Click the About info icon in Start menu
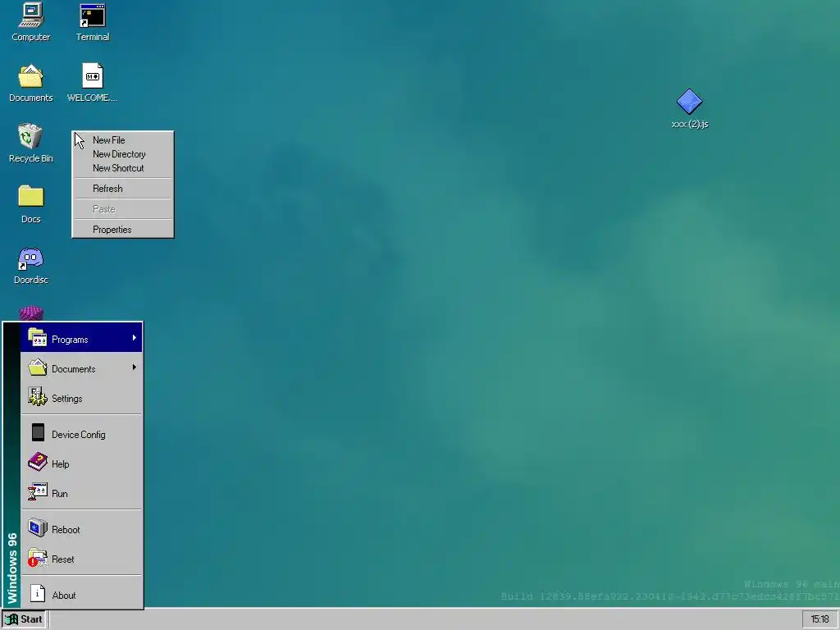Image resolution: width=840 pixels, height=630 pixels. [x=38, y=594]
